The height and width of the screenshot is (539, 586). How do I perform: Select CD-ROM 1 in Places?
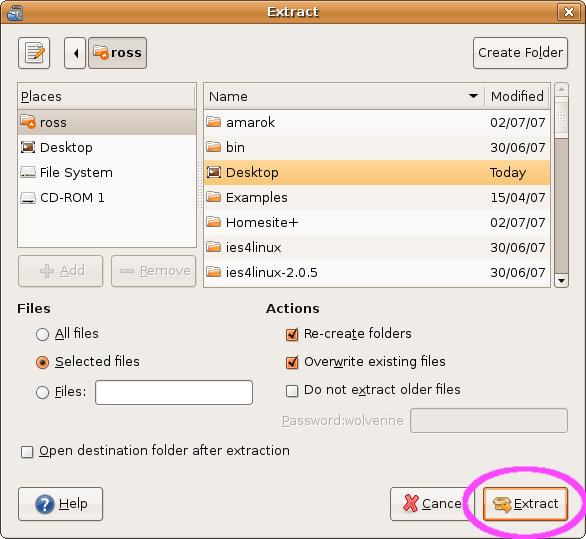(x=107, y=197)
